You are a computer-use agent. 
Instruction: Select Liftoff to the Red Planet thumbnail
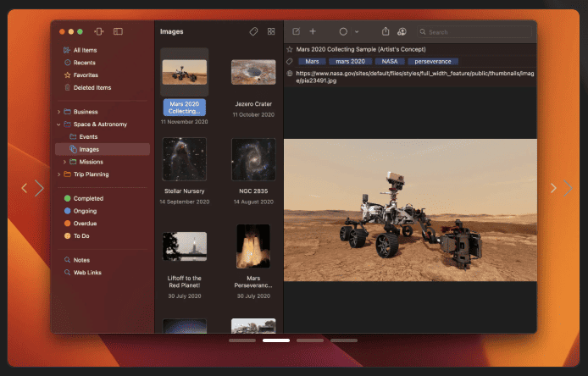185,246
